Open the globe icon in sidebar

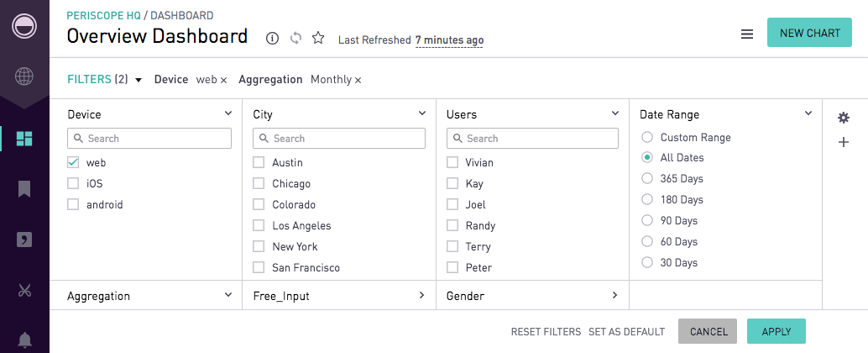click(x=24, y=77)
